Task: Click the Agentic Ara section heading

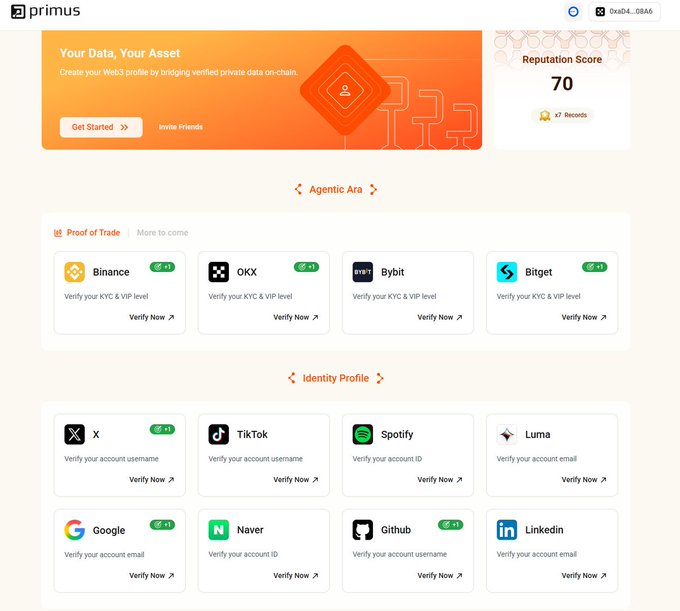Action: (x=336, y=190)
